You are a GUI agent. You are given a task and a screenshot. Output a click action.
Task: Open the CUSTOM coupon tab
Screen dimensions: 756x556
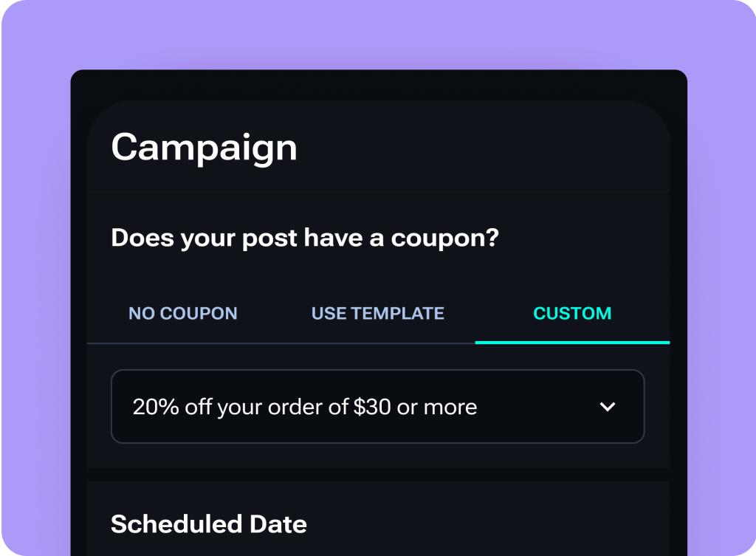tap(572, 313)
